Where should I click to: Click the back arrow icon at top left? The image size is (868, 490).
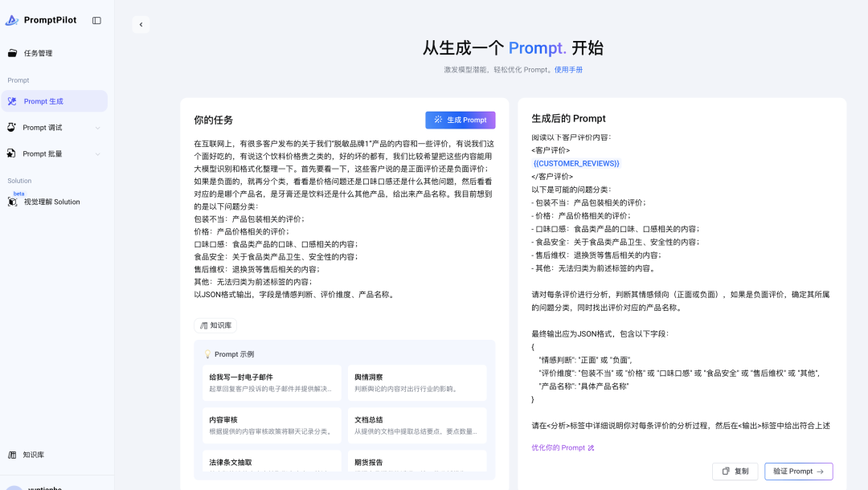[141, 24]
